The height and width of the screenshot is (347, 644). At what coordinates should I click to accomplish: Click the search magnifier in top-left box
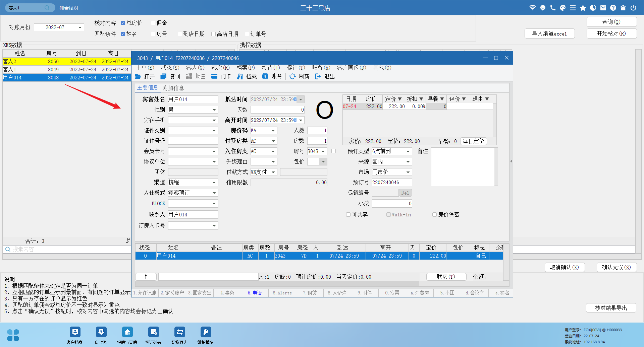click(47, 8)
